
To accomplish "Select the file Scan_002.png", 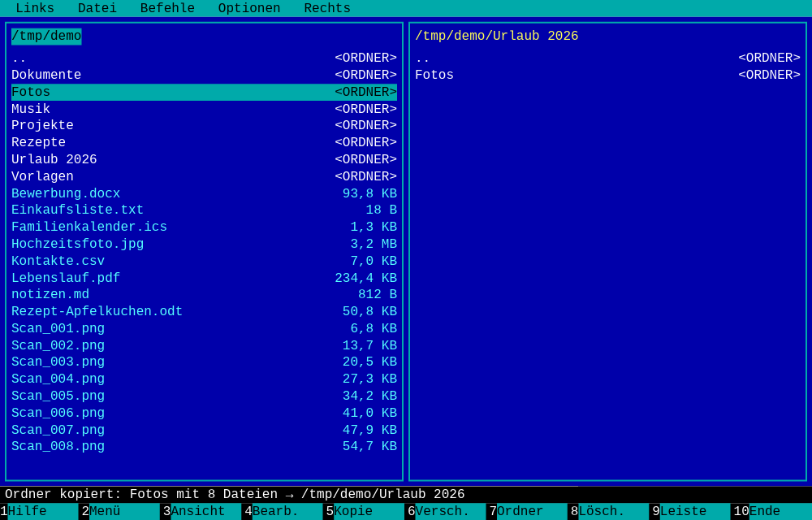I will 204,345.
